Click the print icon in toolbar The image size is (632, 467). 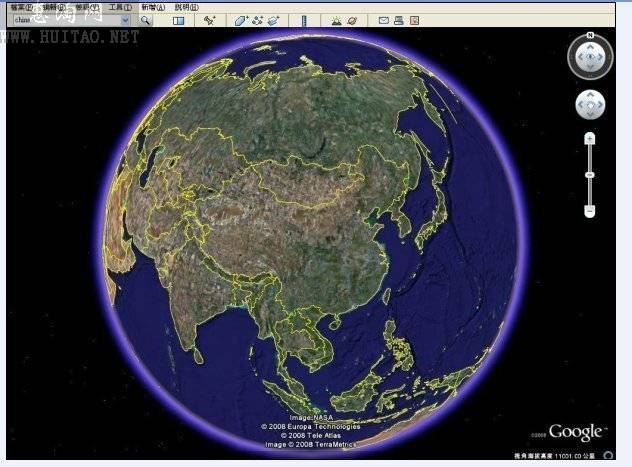[398, 20]
